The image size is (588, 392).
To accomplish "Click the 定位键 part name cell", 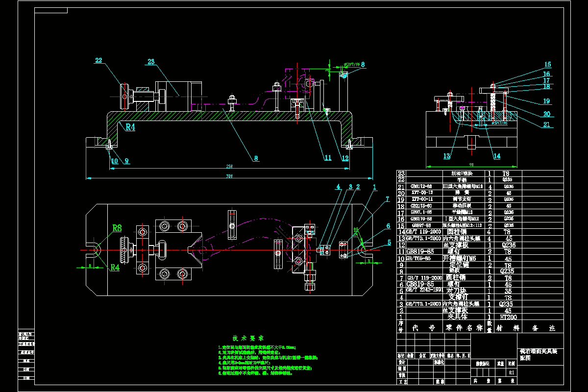I will (x=459, y=265).
